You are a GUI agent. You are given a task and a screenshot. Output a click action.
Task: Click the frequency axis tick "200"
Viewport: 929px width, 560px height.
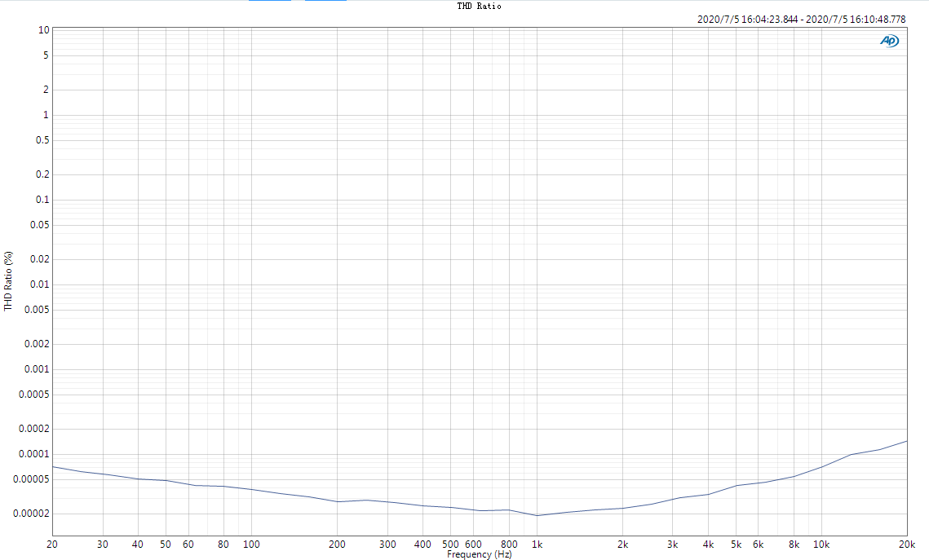pos(337,544)
